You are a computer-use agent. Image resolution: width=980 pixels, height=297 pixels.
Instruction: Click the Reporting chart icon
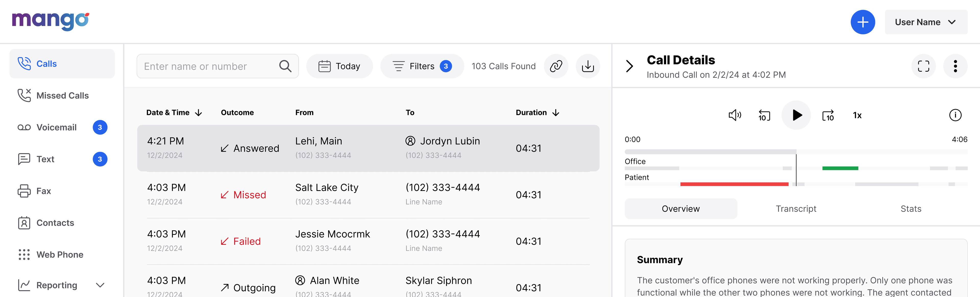24,285
